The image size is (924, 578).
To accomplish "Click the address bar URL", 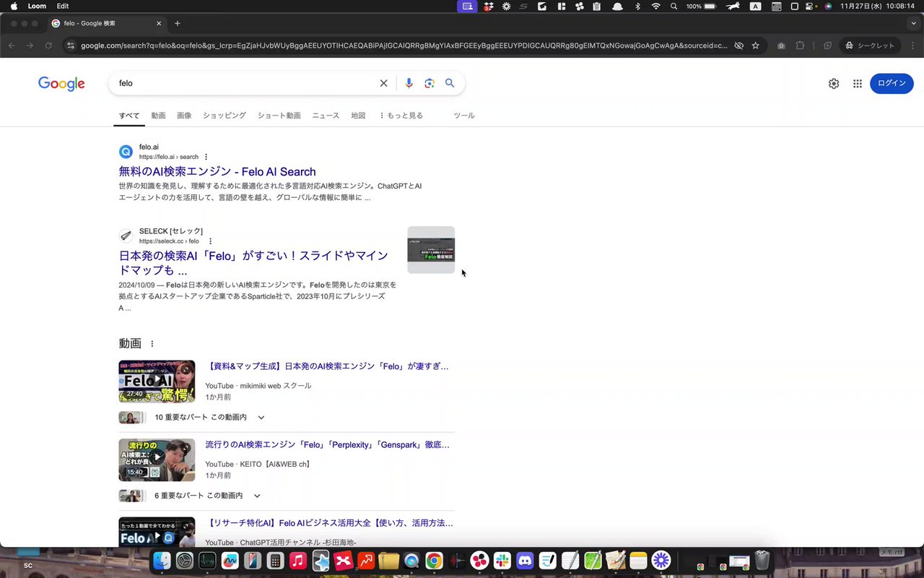I will (404, 46).
